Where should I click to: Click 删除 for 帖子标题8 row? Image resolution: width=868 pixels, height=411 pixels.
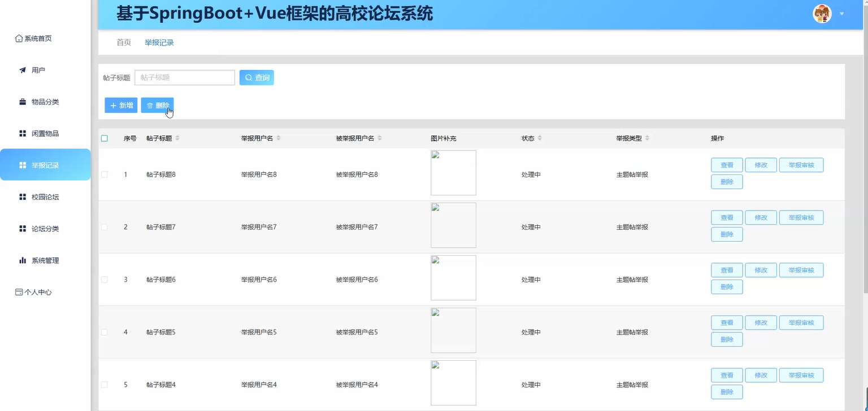tap(727, 182)
